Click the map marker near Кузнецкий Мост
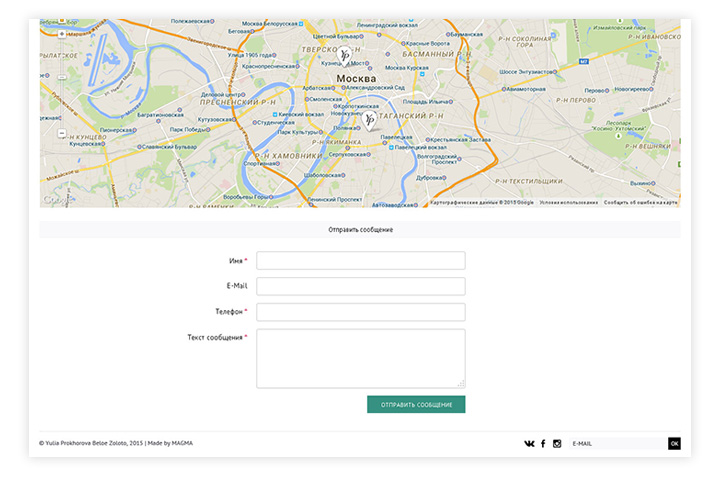720x477 pixels. pos(344,56)
